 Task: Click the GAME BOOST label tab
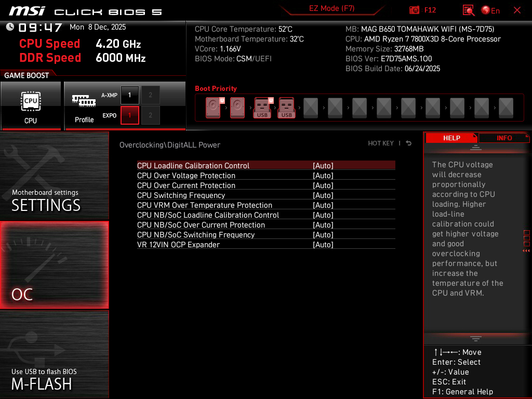[x=26, y=75]
